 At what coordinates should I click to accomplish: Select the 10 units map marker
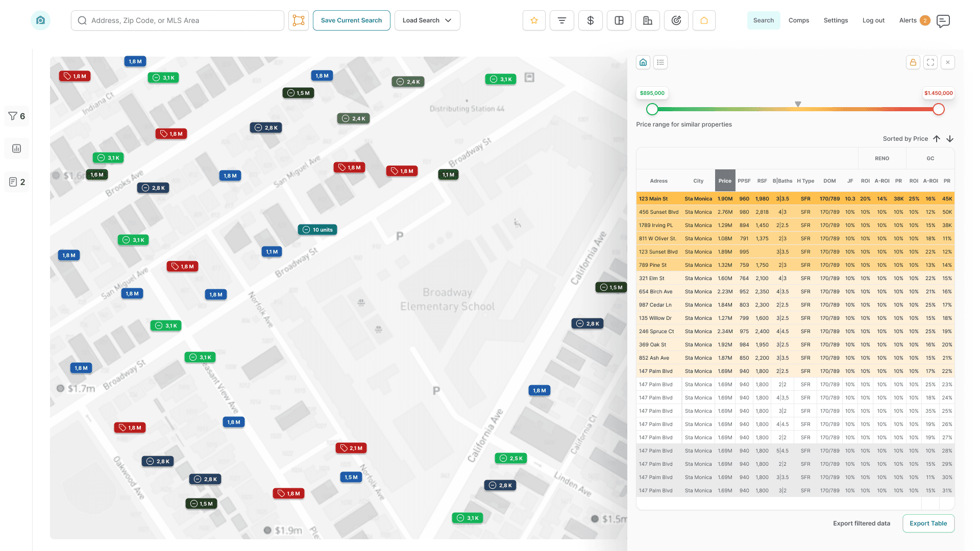tap(317, 230)
